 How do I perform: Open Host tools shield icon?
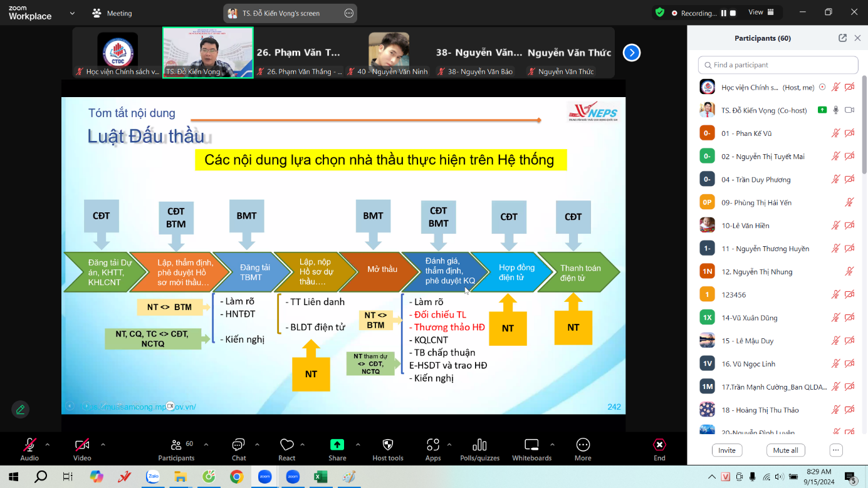coord(387,445)
